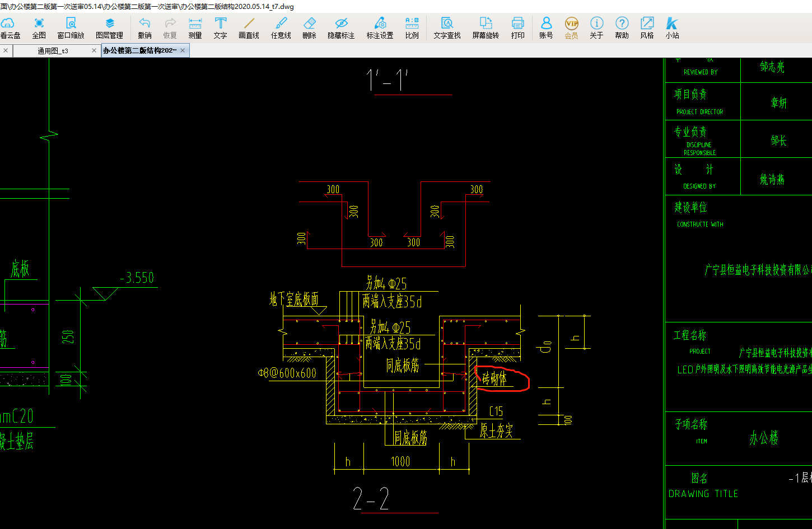The width and height of the screenshot is (812, 529).
Task: Close the partially hidden leftmost tab
Action: (6, 51)
